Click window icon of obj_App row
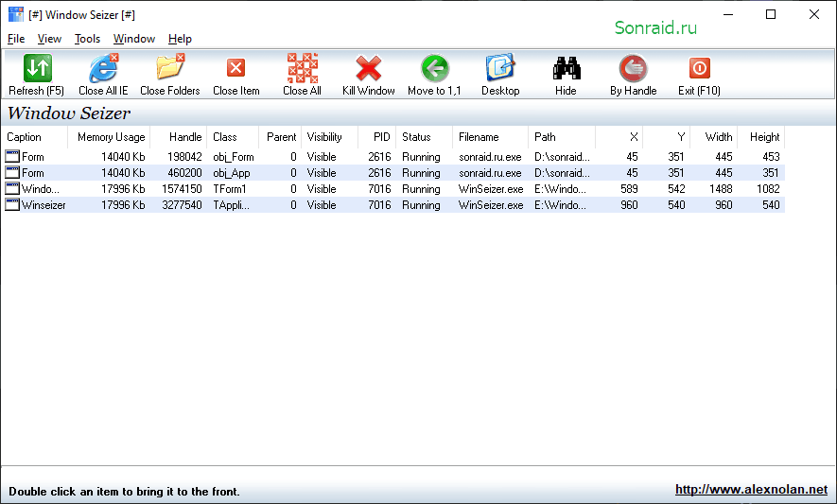837x504 pixels. tap(12, 172)
